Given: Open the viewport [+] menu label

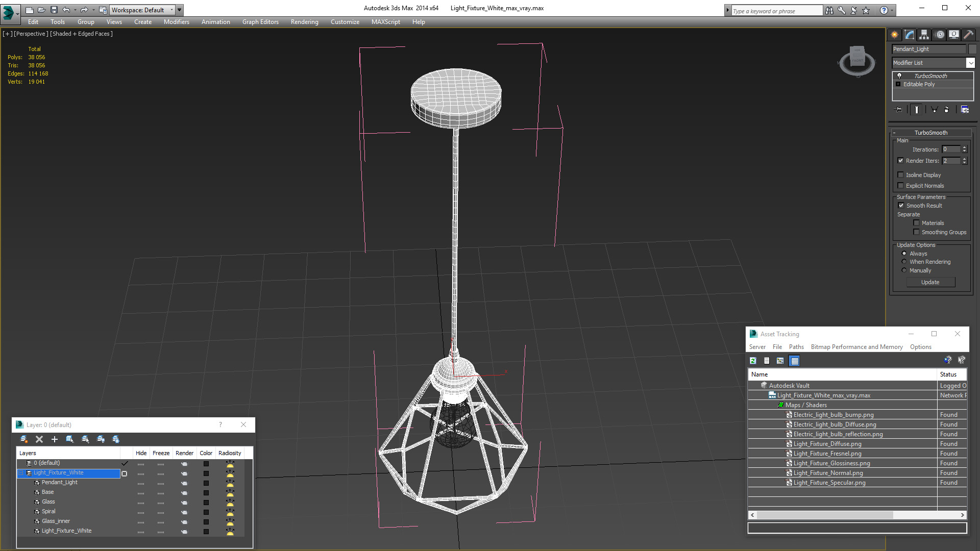Looking at the screenshot, I should 8,34.
